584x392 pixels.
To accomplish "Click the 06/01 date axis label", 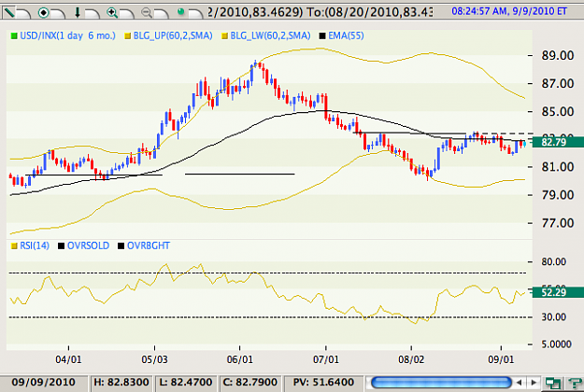I will (x=240, y=359).
